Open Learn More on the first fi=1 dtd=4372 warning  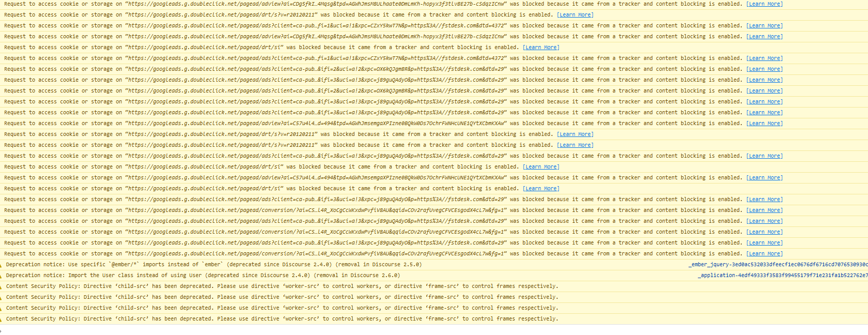(x=764, y=25)
